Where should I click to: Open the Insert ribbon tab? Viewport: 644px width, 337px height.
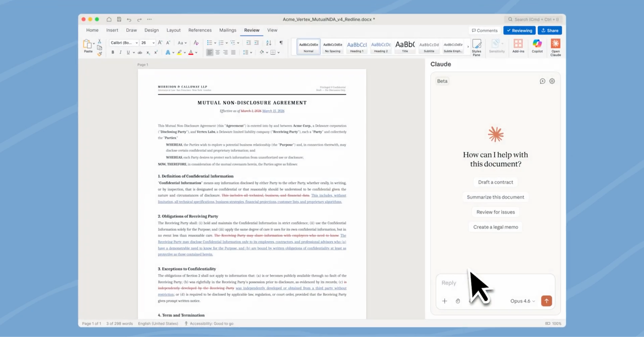point(112,30)
